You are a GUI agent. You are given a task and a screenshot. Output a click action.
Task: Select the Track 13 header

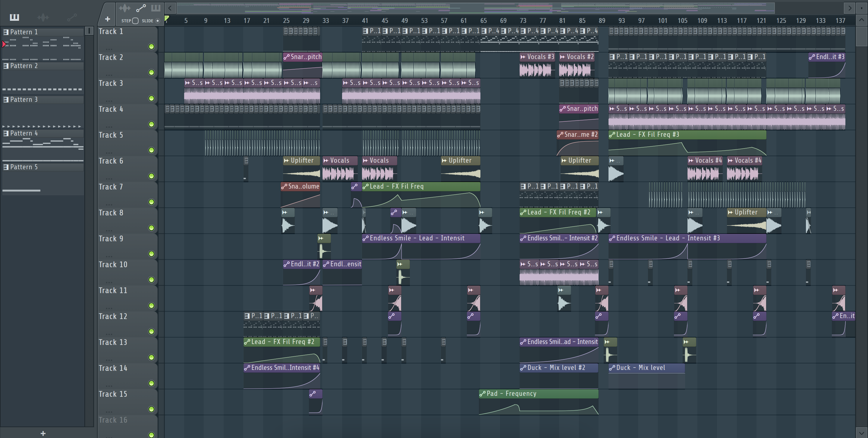click(127, 350)
